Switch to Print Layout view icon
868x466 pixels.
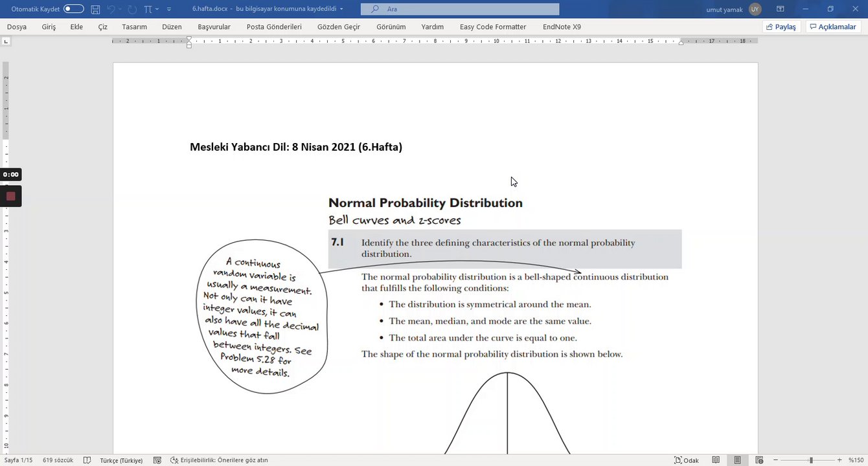tap(737, 460)
